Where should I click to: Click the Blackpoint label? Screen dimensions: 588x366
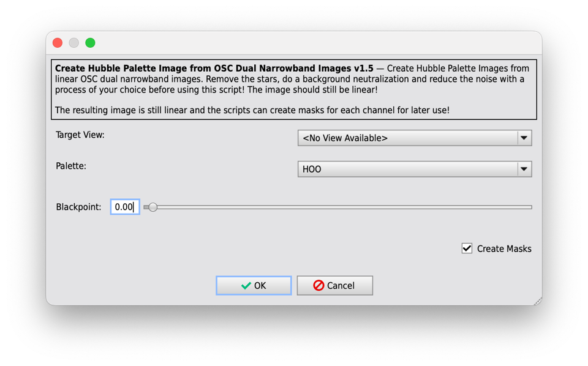[x=79, y=207]
